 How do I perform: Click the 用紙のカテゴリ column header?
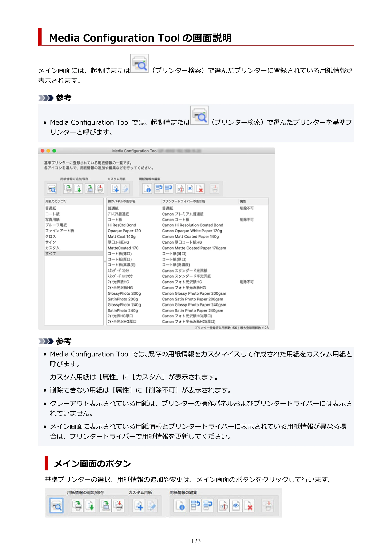click(74, 201)
